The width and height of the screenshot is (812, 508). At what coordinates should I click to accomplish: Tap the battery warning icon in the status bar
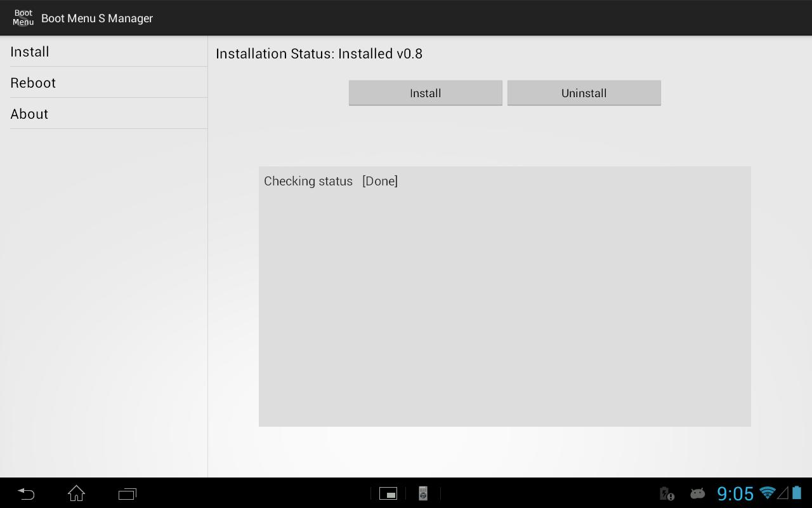click(x=666, y=493)
